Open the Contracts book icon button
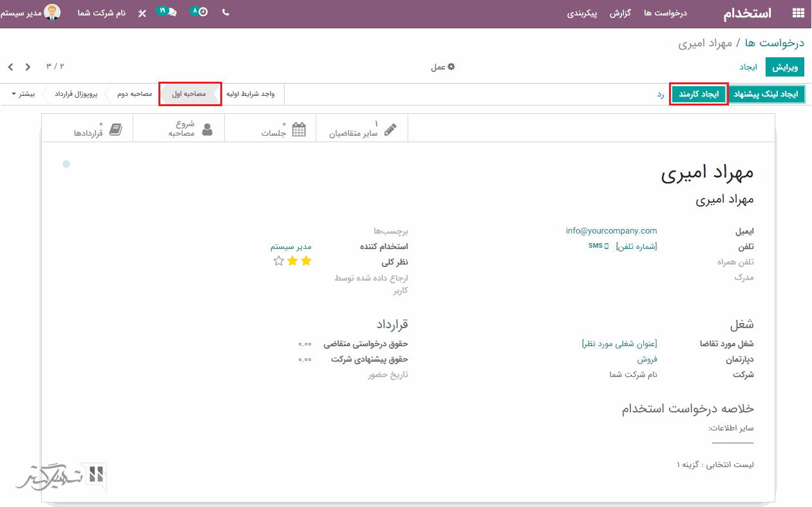This screenshot has height=507, width=812. pyautogui.click(x=115, y=129)
